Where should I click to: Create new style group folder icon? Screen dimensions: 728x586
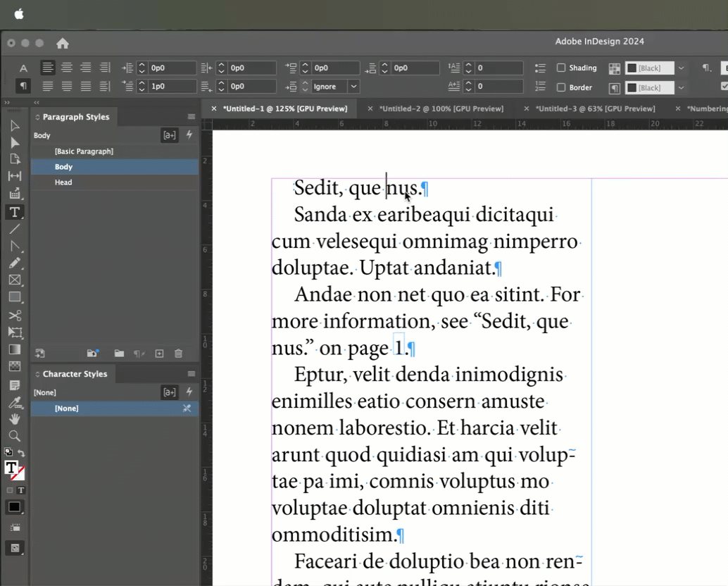119,354
